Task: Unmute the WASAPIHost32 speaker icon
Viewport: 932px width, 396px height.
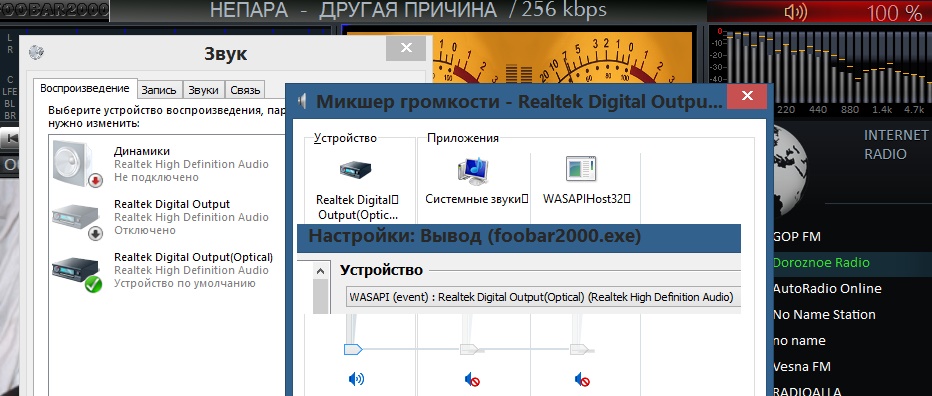Action: click(582, 379)
